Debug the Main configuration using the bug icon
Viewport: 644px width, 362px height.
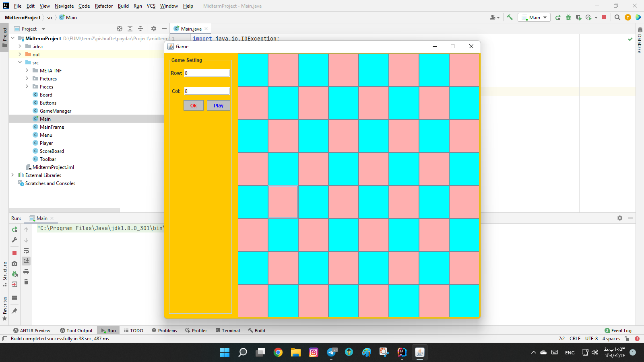[x=568, y=17]
